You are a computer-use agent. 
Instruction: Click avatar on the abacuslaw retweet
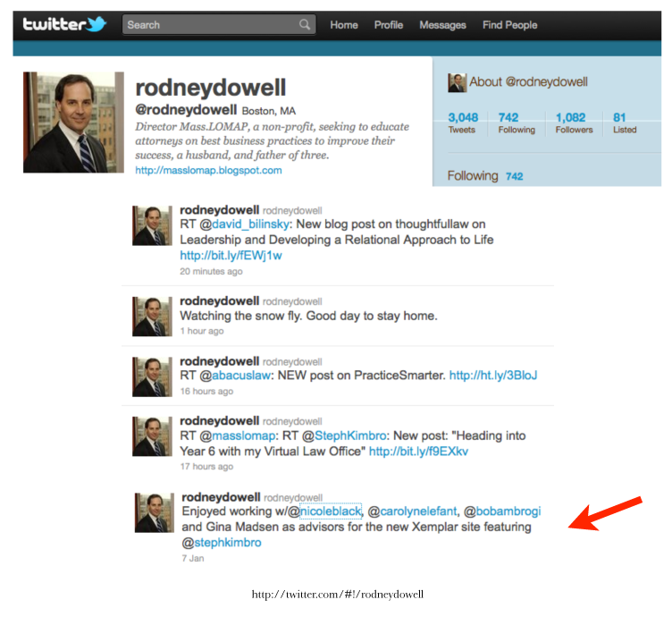click(x=152, y=376)
